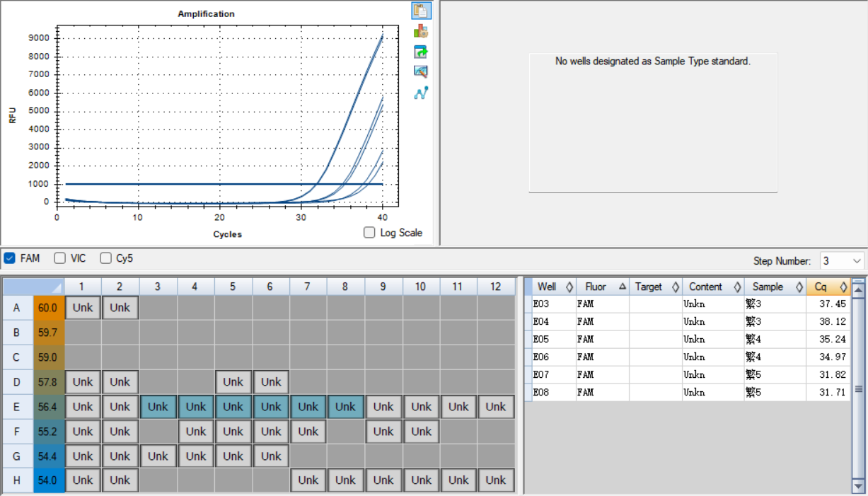Click the results table scroll down arrow
The height and width of the screenshot is (496, 868).
(x=859, y=486)
